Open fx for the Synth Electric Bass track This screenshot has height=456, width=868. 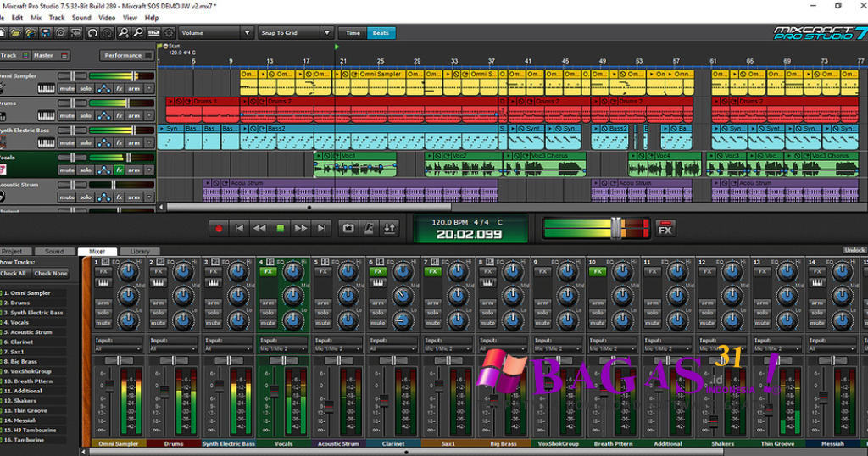click(119, 142)
